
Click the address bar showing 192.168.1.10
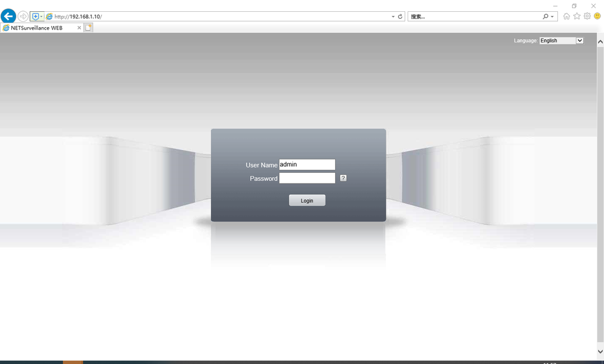(x=218, y=17)
